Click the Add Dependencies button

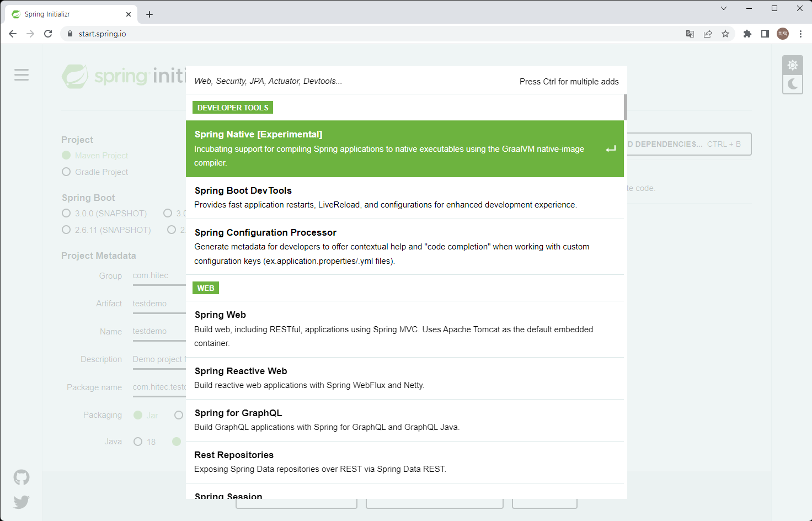(689, 144)
